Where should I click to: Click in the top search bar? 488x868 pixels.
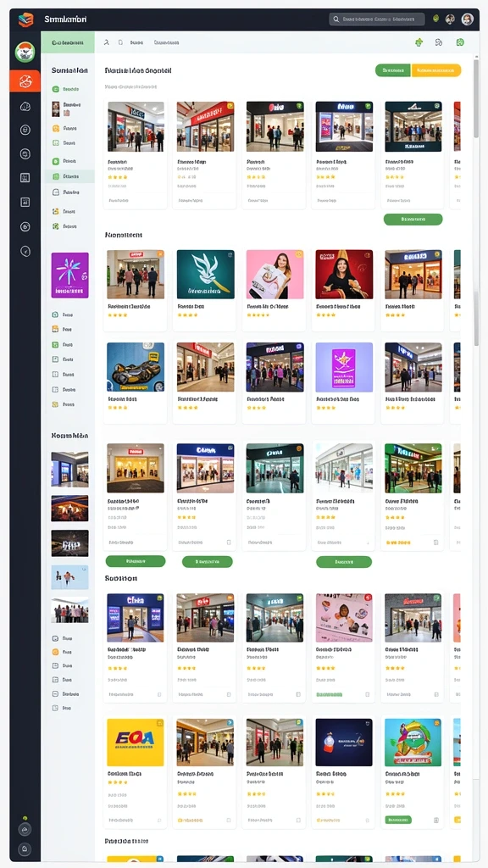click(x=377, y=19)
